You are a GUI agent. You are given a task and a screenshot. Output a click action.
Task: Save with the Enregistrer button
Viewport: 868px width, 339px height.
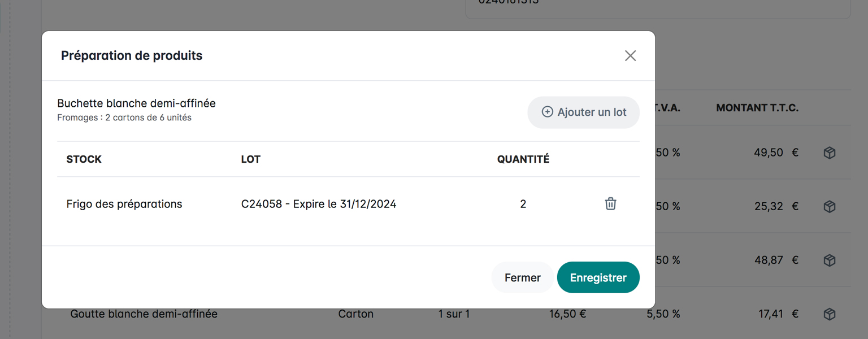[598, 277]
